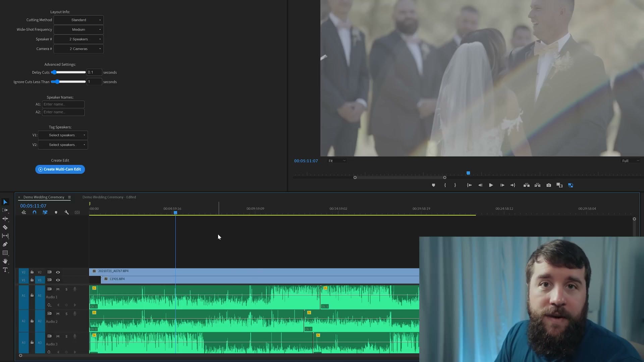Switch to Demo Wedding Ceremony tab
644x362 pixels.
tap(44, 197)
